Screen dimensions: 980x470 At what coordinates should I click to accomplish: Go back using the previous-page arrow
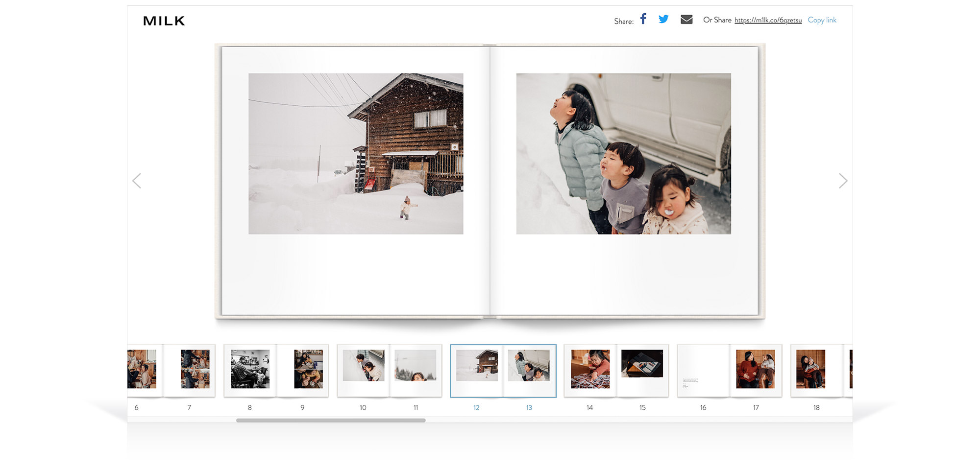pos(137,181)
